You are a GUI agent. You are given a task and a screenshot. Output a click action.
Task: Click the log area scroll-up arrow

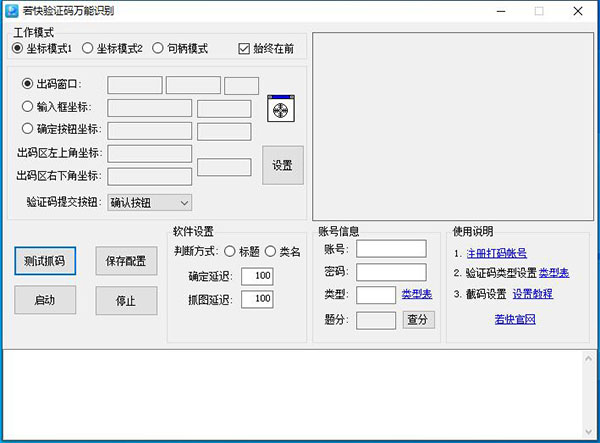(588, 359)
